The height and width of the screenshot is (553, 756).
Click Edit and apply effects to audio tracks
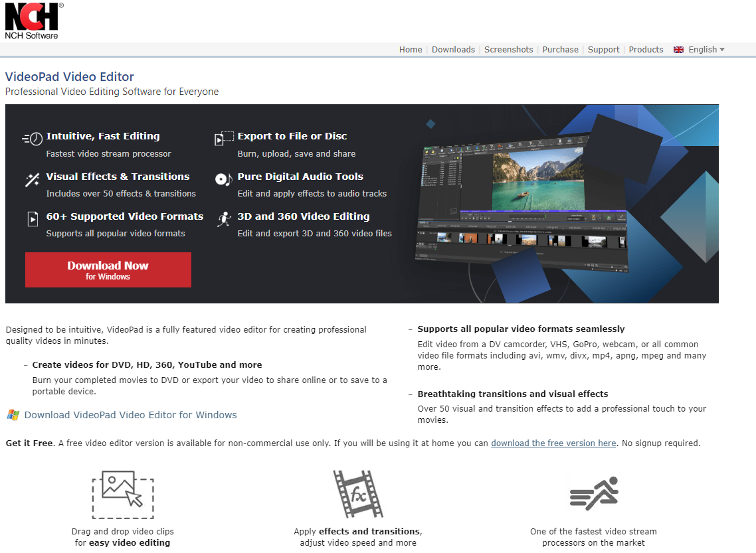pyautogui.click(x=312, y=194)
